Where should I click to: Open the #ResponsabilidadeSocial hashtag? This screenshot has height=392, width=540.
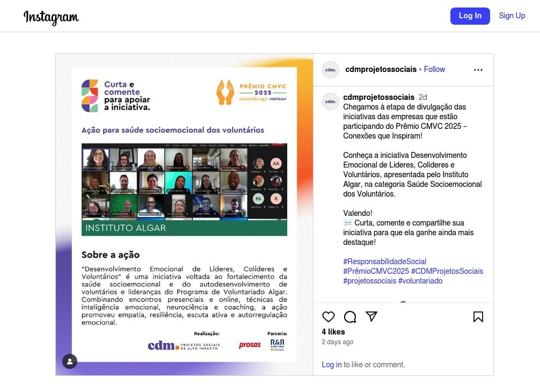coord(384,262)
